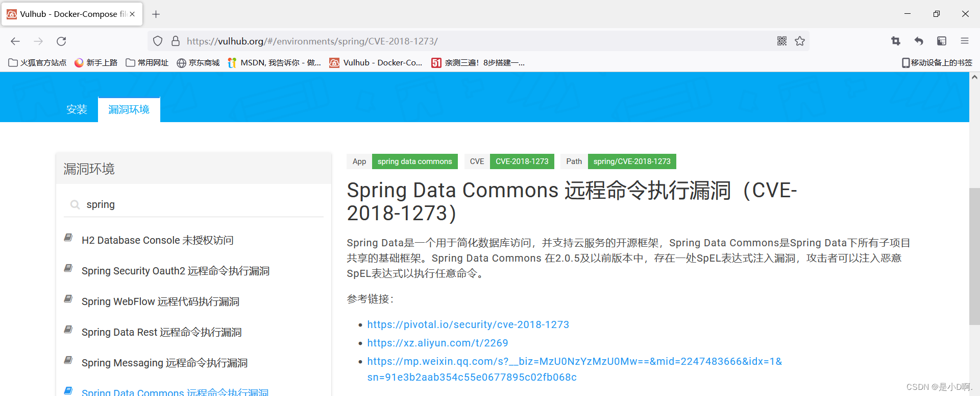Open Spring Messaging 远程命令执行漏洞 entry
Image resolution: width=980 pixels, height=396 pixels.
164,363
